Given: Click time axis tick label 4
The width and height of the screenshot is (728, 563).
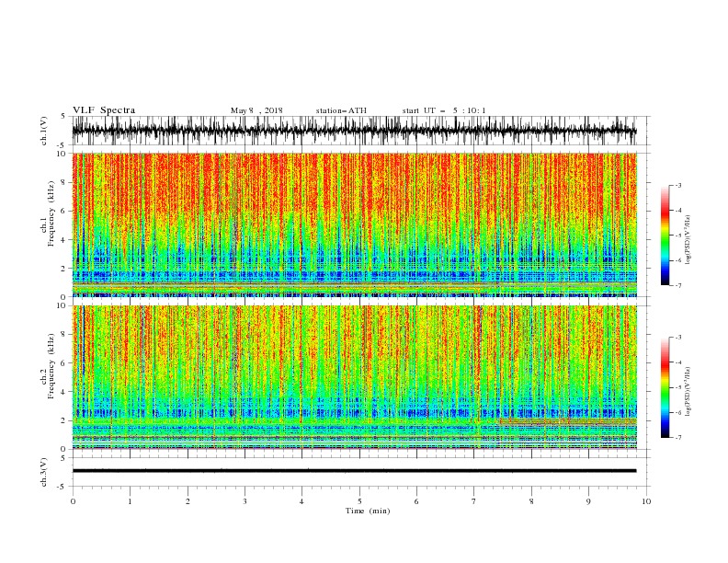Looking at the screenshot, I should coord(301,501).
